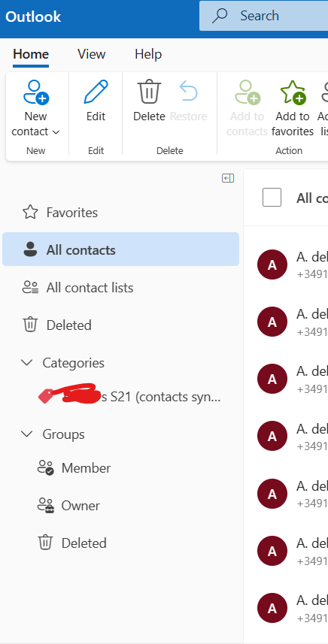
Task: Collapse the navigation pane with the toggle icon
Action: (x=228, y=178)
